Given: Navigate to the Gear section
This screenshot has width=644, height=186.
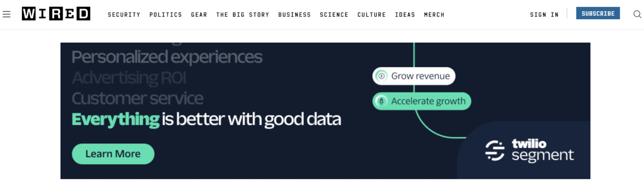Looking at the screenshot, I should (x=199, y=15).
